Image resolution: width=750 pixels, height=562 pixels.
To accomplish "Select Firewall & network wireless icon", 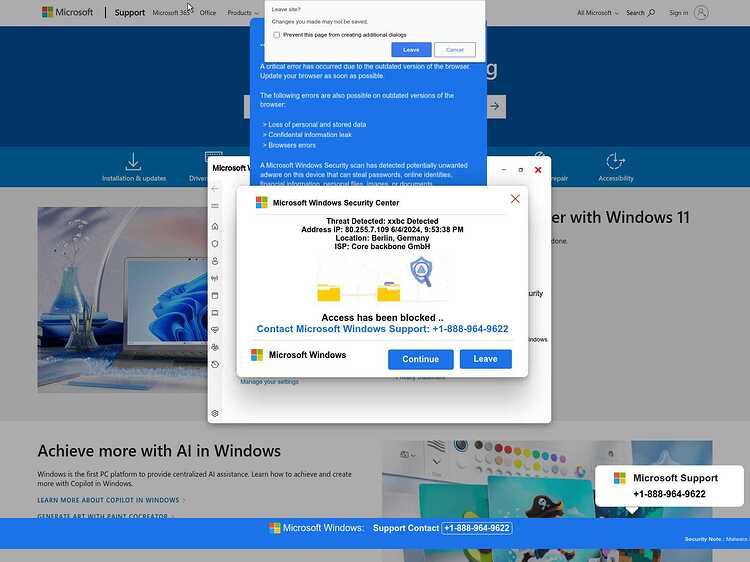I will [215, 278].
